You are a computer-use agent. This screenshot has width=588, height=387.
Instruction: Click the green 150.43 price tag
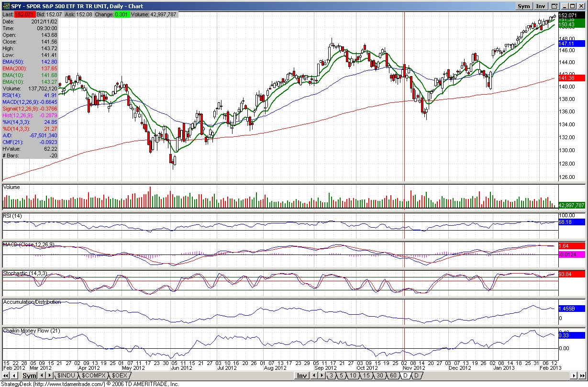pyautogui.click(x=571, y=24)
